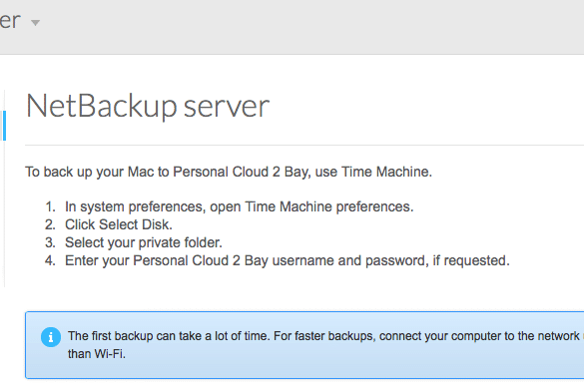The image size is (584, 392).
Task: Click the header title ending in "er"
Action: click(x=10, y=21)
